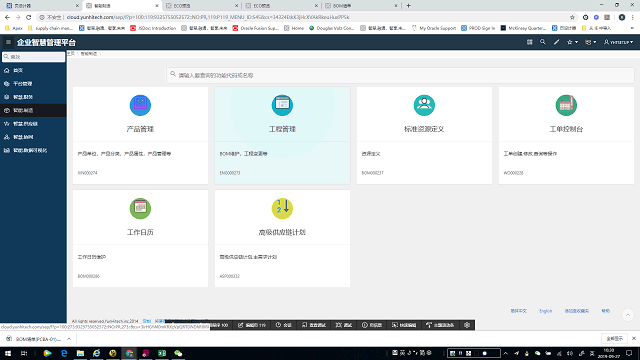The height and width of the screenshot is (360, 640).
Task: Open the favorites star dropdown in header
Action: (x=572, y=42)
